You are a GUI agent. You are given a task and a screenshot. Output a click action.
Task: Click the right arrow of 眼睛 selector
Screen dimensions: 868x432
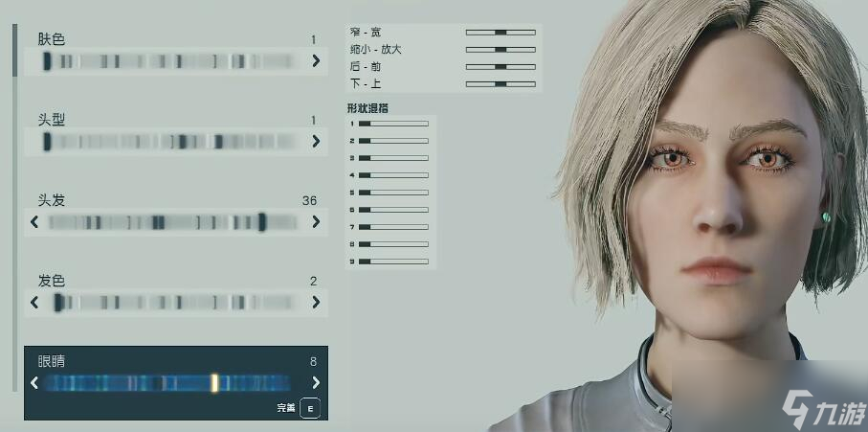click(316, 383)
